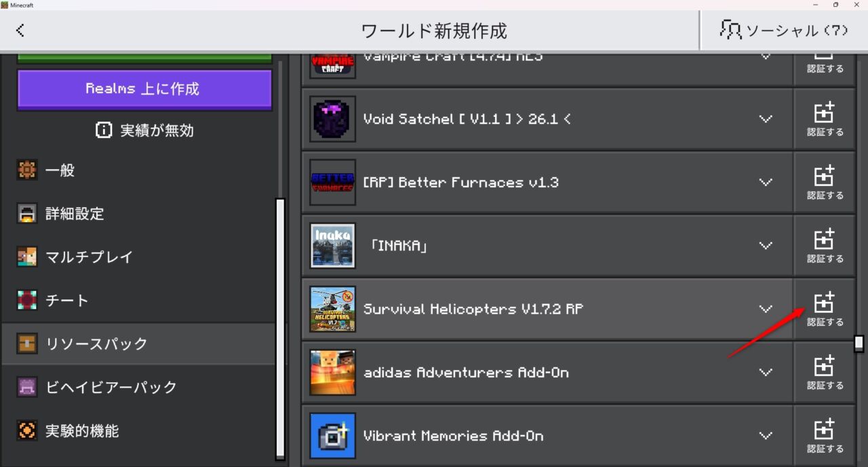Image resolution: width=868 pixels, height=467 pixels.
Task: Activate adidas Adventurers Add-On
Action: point(825,373)
